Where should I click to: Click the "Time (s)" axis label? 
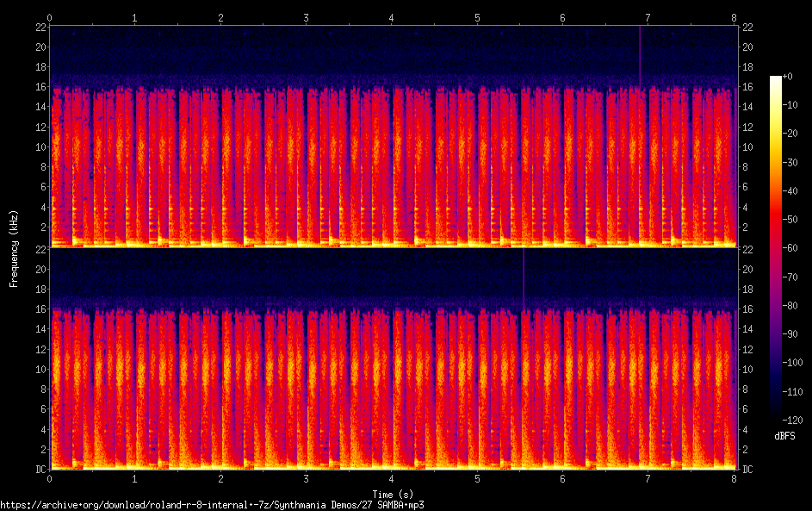tap(393, 495)
